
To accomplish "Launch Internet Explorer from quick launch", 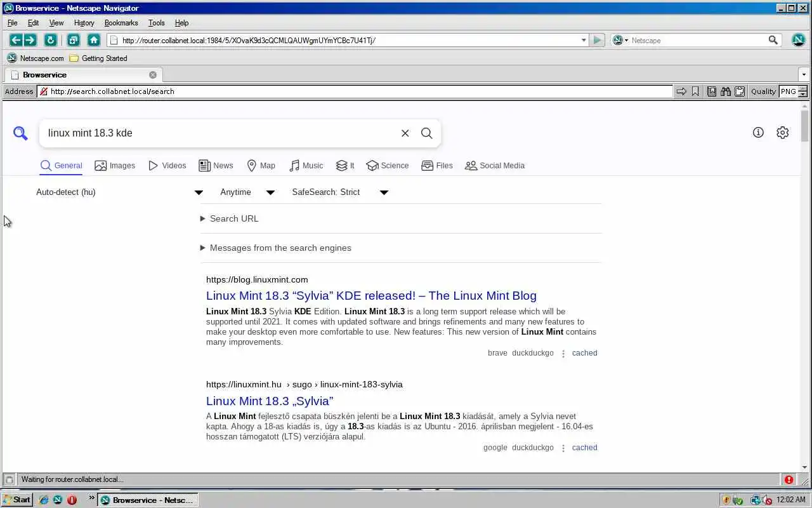I will 44,500.
